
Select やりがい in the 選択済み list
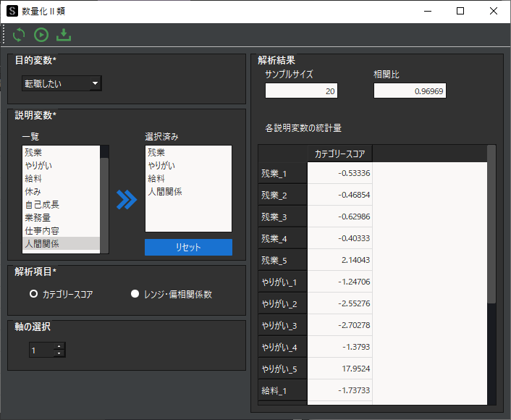pos(188,165)
